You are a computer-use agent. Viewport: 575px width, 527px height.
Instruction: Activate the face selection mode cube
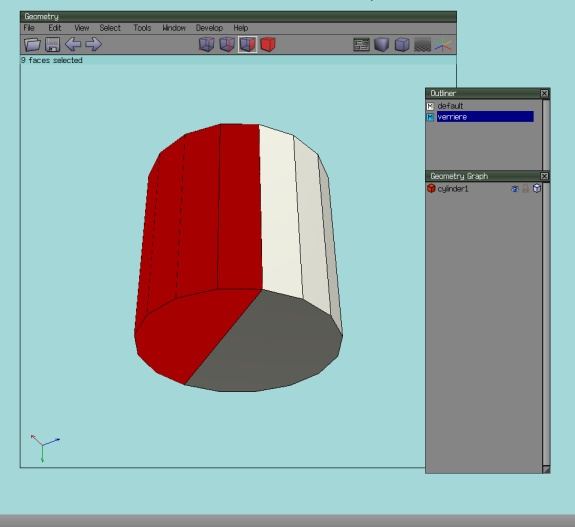click(x=248, y=44)
